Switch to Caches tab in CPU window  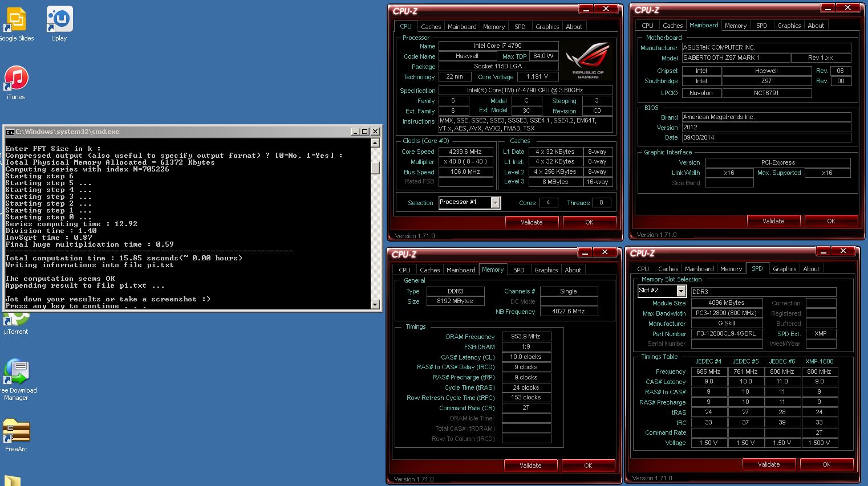431,27
